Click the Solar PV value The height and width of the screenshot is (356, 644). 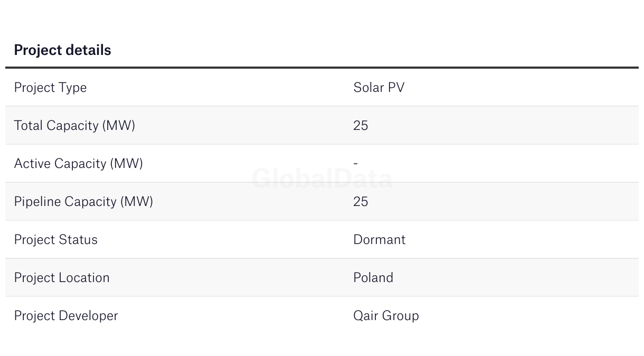click(x=379, y=88)
